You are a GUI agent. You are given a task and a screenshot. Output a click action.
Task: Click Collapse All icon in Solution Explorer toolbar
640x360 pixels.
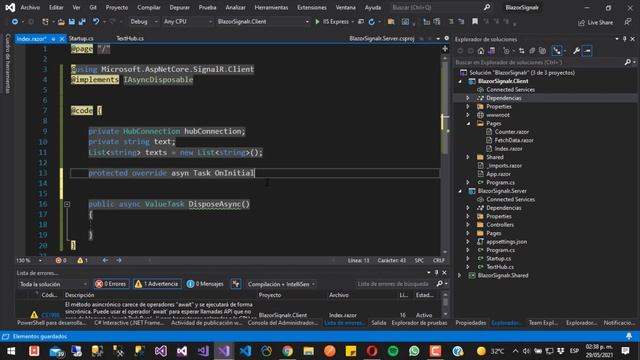(532, 51)
